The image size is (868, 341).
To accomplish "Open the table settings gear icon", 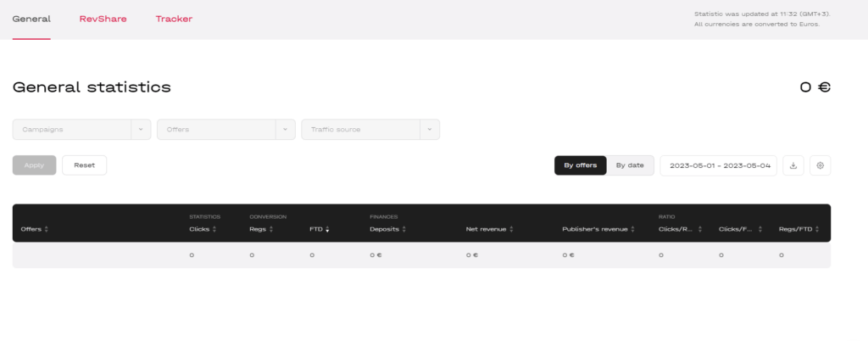I will coord(820,165).
